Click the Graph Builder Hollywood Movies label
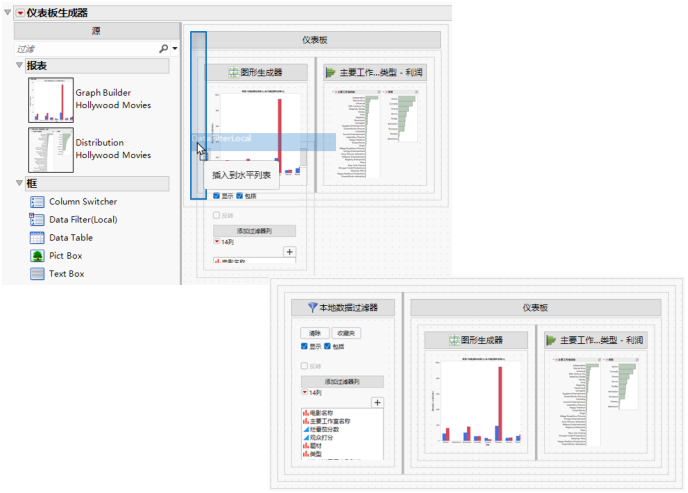Viewport: 688px width, 493px height. click(x=113, y=99)
